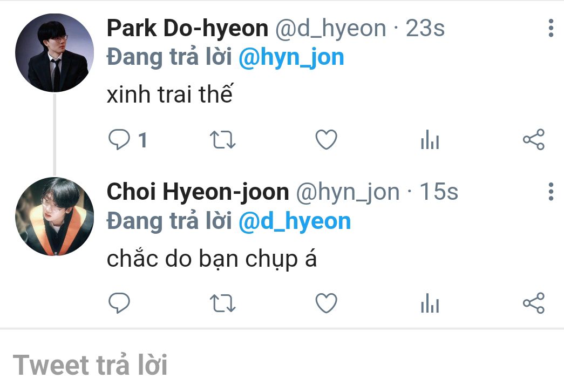Image resolution: width=564 pixels, height=392 pixels.
Task: Open tweet text "xinh trai thế"
Action: pos(170,94)
